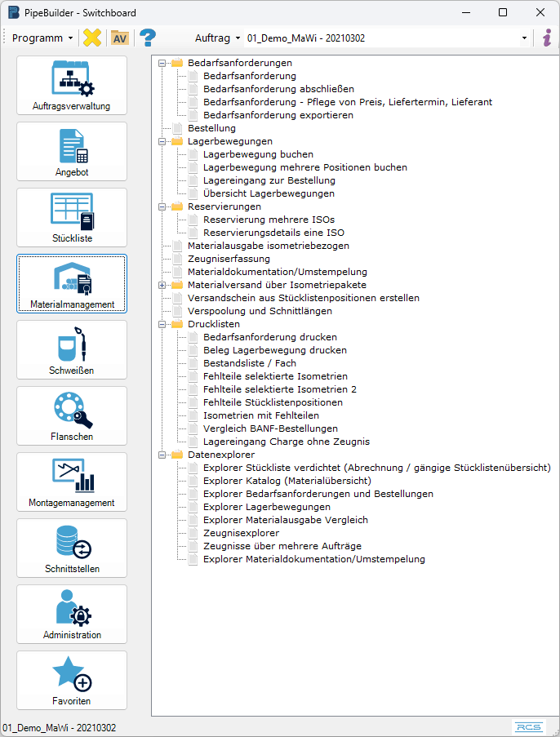Open the Flanschen module

point(72,416)
